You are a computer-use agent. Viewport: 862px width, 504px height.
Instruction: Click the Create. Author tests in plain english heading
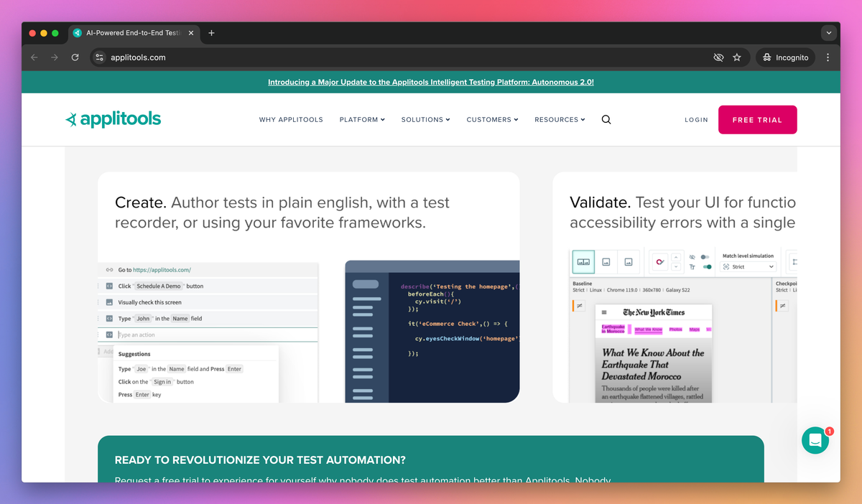[282, 213]
